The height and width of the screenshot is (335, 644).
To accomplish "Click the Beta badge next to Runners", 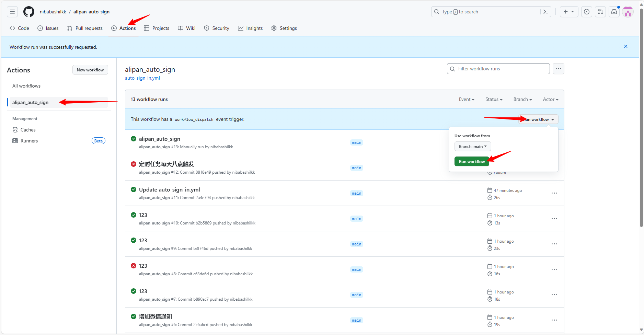I will coord(99,141).
